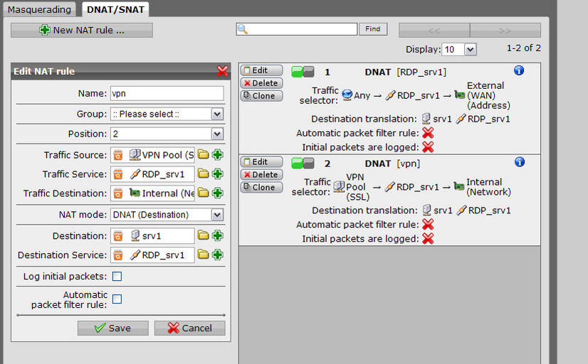
Task: Click External (WAN) (Address) in rule 1
Action: (488, 95)
